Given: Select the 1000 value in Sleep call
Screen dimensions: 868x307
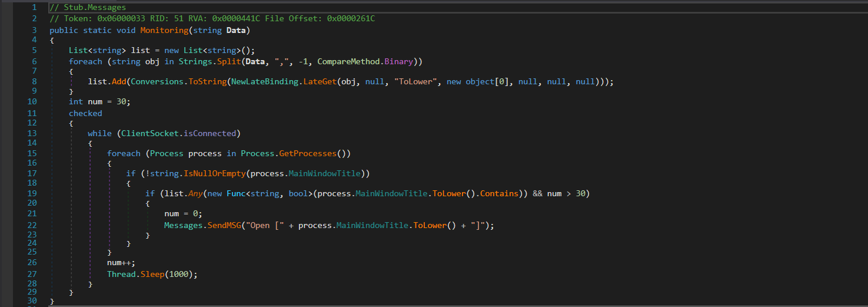Looking at the screenshot, I should (x=178, y=275).
